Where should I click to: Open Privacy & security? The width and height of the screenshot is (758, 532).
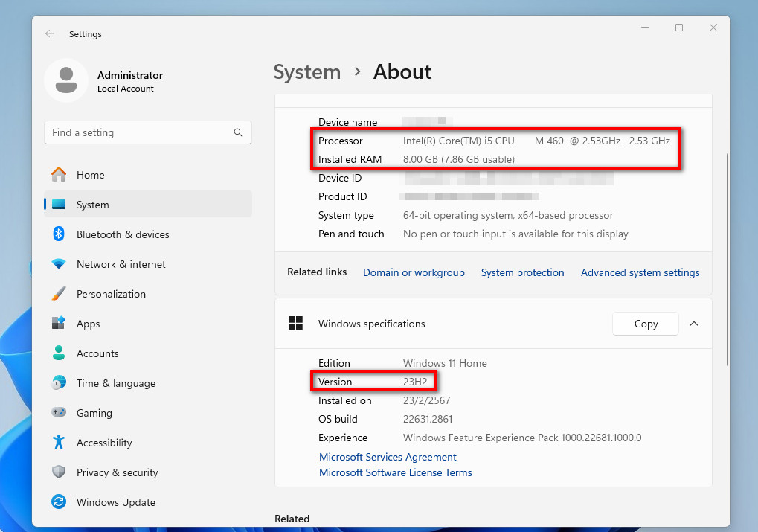tap(148, 472)
